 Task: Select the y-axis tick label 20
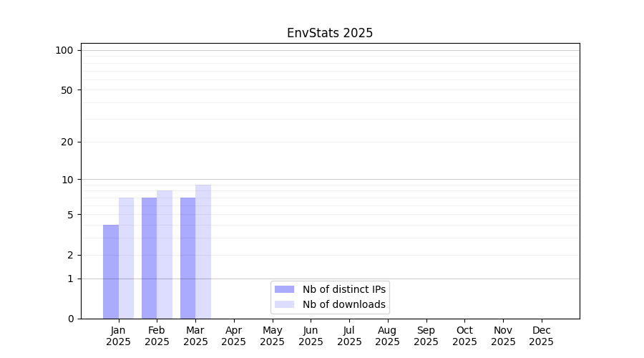(x=67, y=142)
